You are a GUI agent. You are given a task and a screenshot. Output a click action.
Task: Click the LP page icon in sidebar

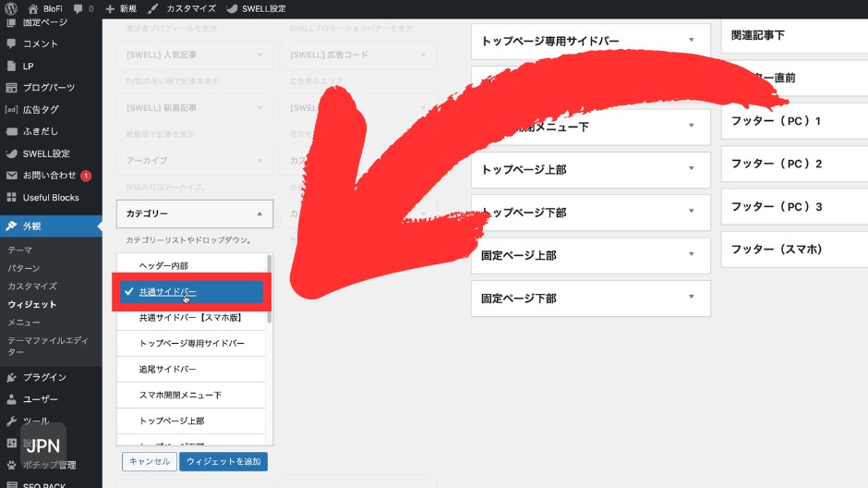[x=11, y=66]
